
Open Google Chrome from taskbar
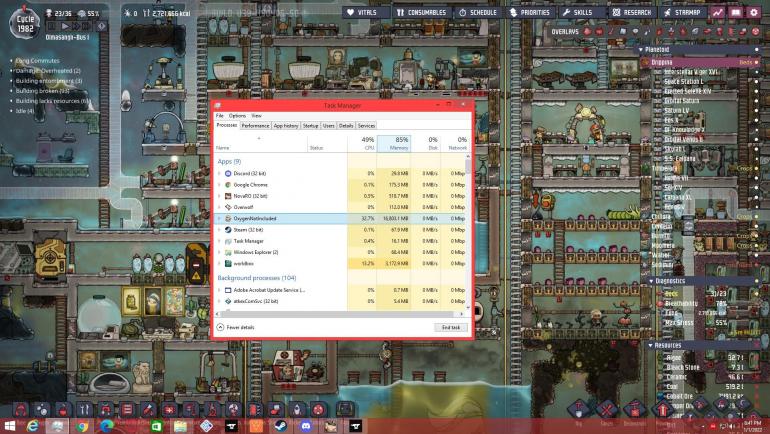(x=82, y=426)
